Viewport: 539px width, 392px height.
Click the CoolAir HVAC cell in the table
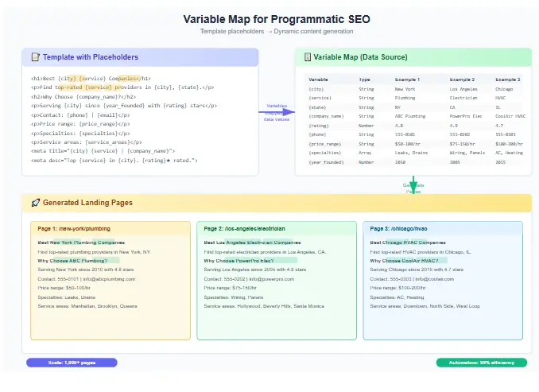click(510, 116)
